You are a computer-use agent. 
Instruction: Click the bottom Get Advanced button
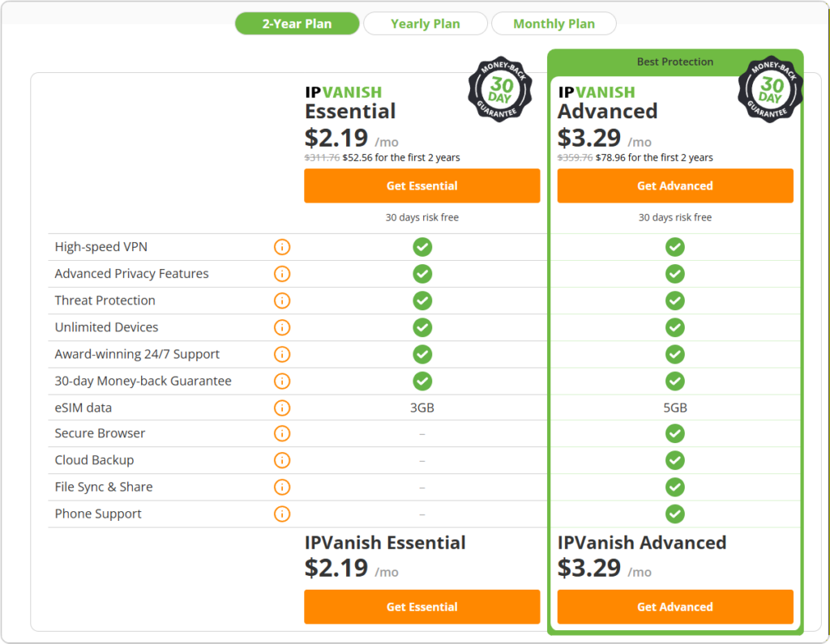tap(675, 607)
